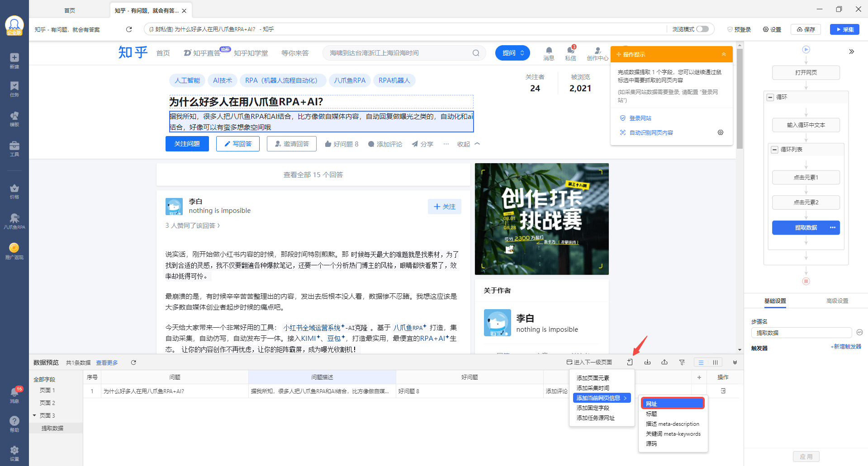Open the 帮助 (help) sidebar icon
The image size is (868, 466).
(14, 424)
